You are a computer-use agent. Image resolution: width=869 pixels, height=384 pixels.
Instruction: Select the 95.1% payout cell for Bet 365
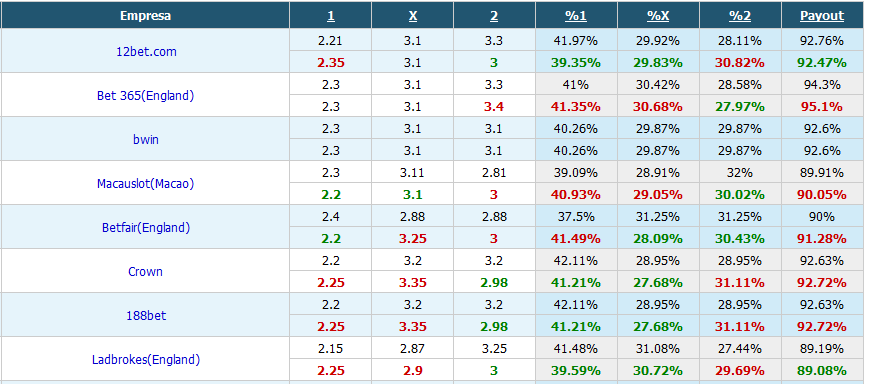tap(822, 106)
